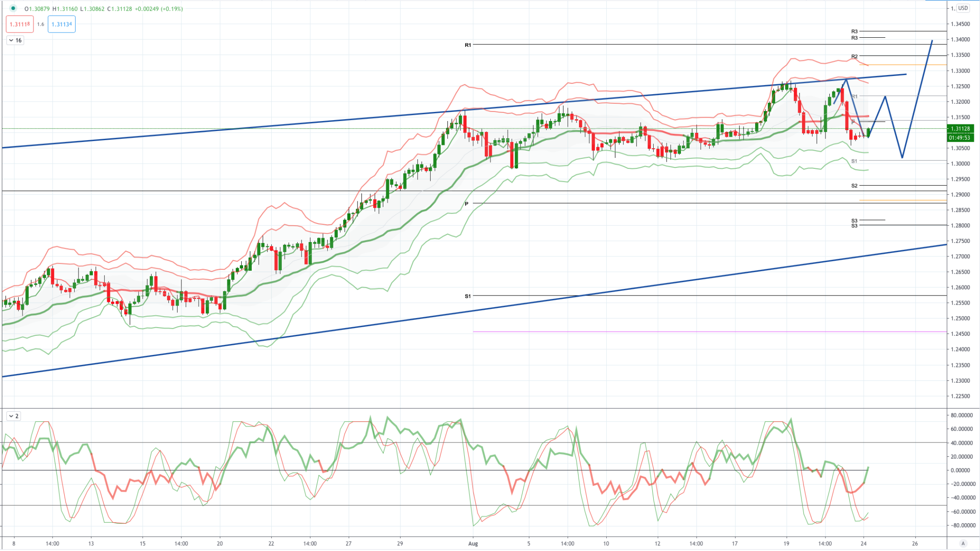The image size is (980, 551).
Task: Click the bar countdown timer 01:49:53
Action: [x=960, y=137]
